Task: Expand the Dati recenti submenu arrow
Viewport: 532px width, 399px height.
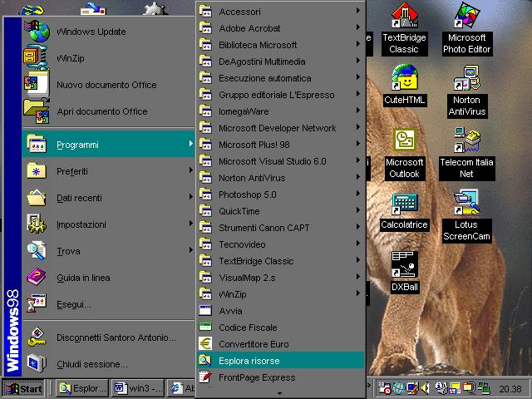Action: click(x=190, y=196)
